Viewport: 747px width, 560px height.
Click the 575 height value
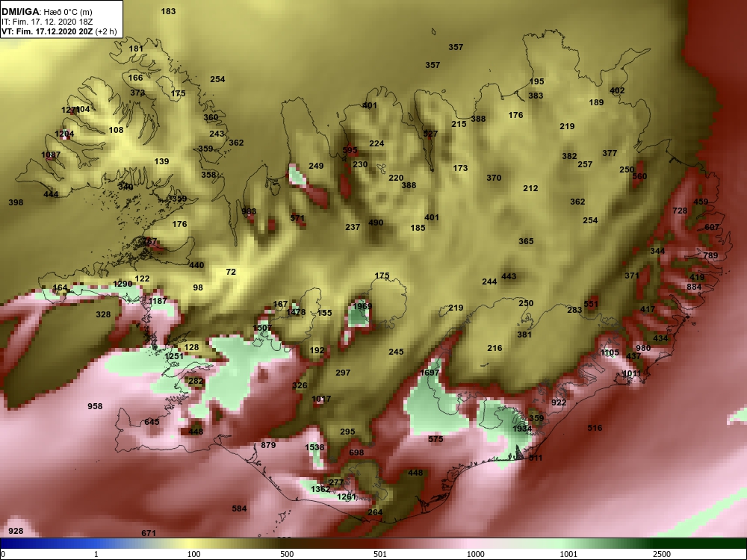(x=436, y=439)
